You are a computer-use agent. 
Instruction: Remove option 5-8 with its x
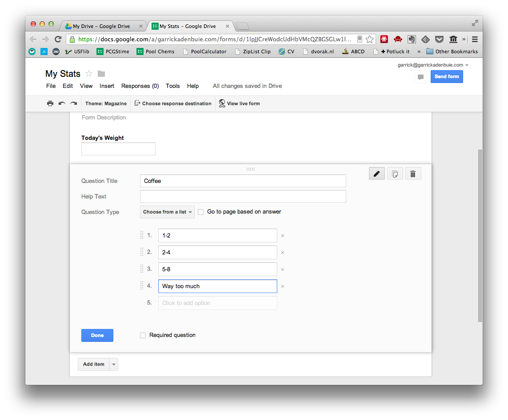(283, 269)
